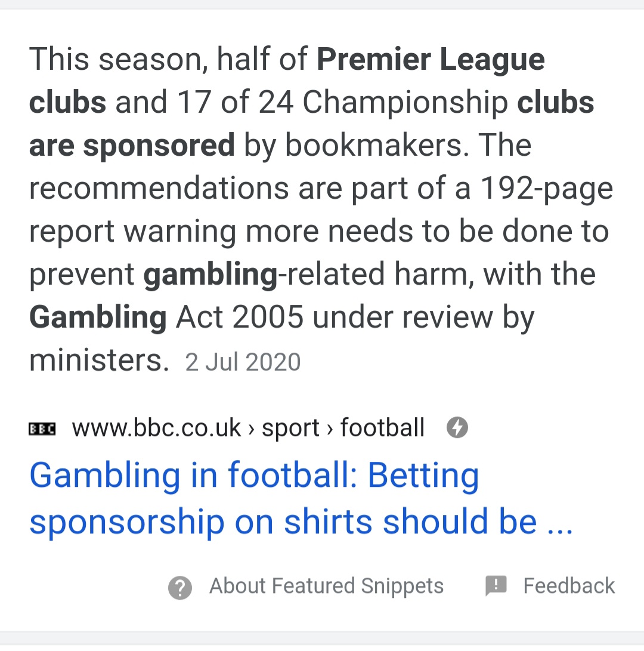Select the sport breadcrumb segment
644x651 pixels.
[x=290, y=428]
